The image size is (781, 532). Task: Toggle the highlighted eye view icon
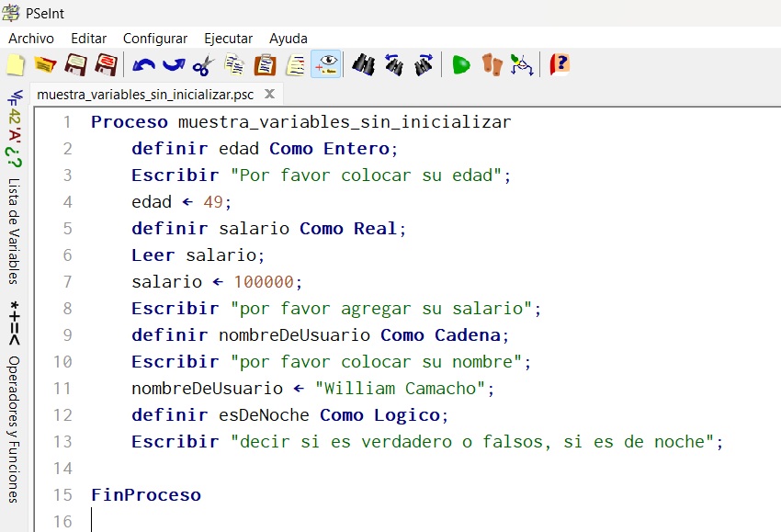pos(325,65)
